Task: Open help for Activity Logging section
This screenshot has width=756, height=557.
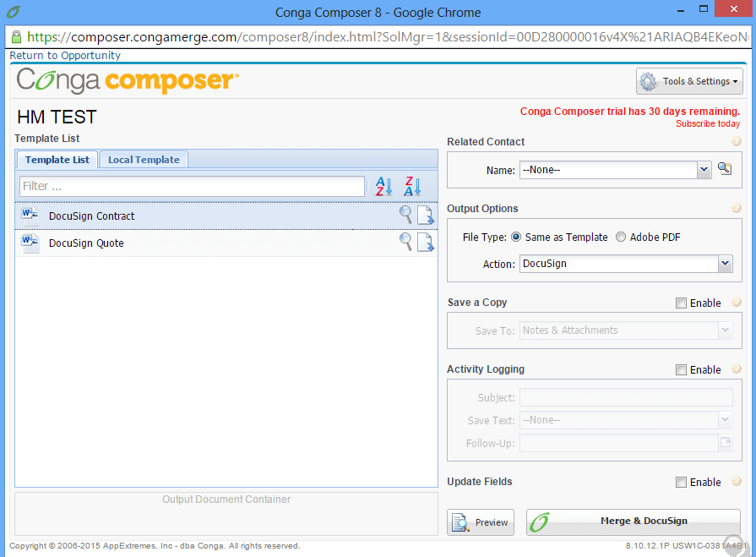Action: click(x=737, y=369)
